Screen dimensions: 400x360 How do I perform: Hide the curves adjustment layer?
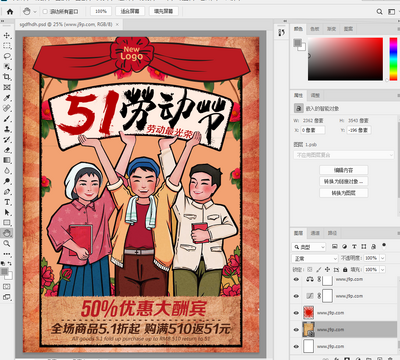pos(296,296)
